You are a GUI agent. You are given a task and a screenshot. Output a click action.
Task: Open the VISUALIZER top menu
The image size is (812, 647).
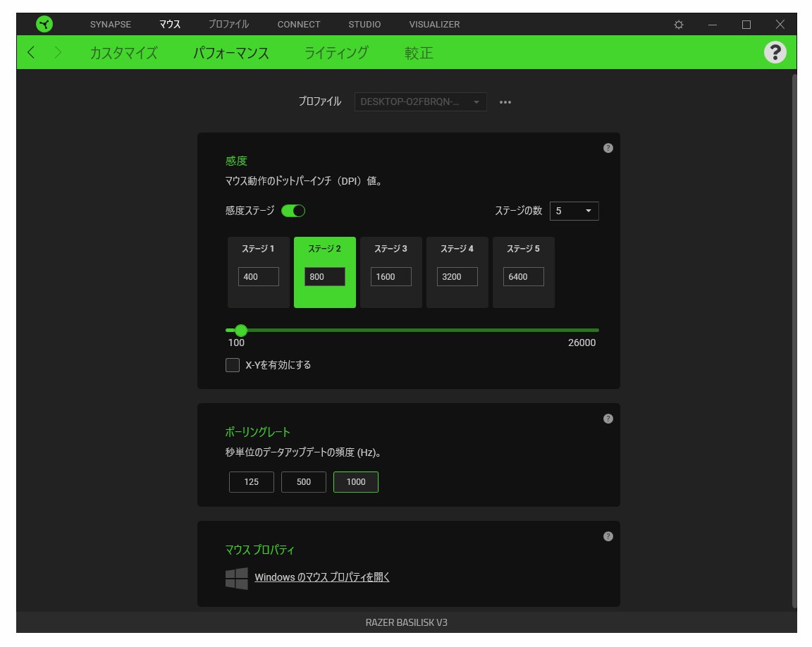coord(434,25)
